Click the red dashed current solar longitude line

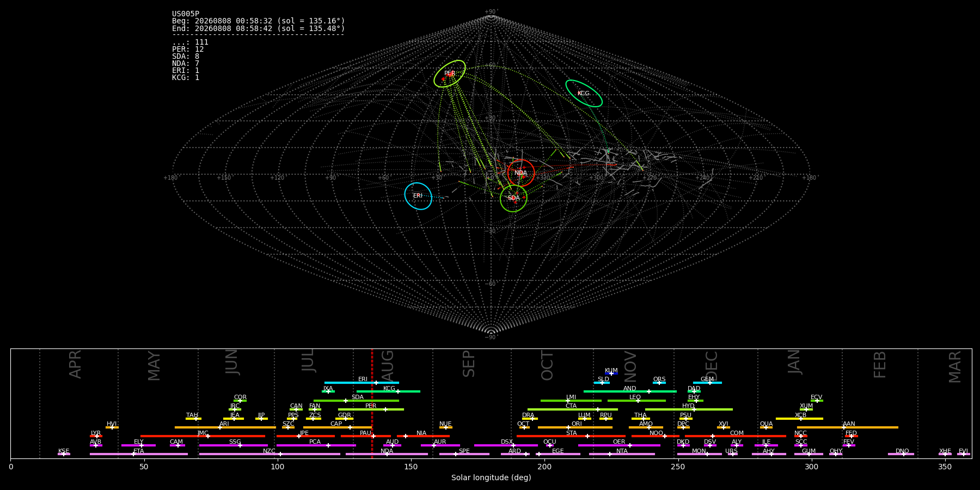[372, 403]
